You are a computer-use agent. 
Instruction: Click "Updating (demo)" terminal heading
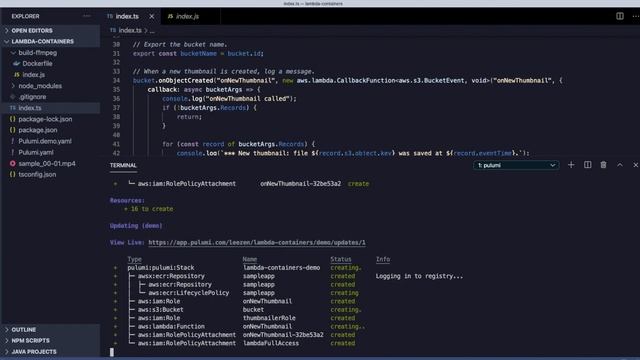[x=136, y=226]
